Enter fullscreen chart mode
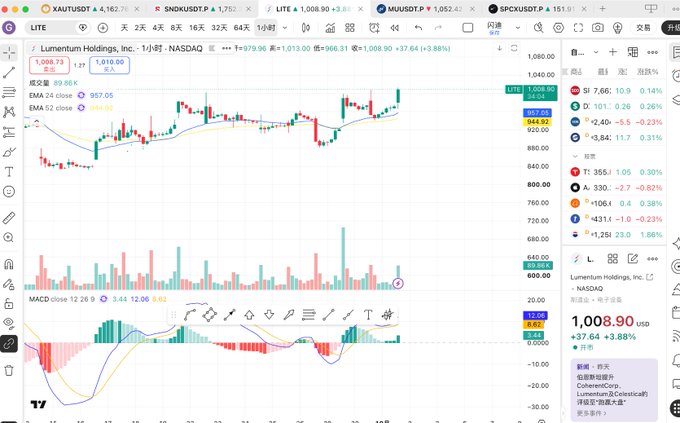Image resolution: width=680 pixels, height=423 pixels. point(579,28)
